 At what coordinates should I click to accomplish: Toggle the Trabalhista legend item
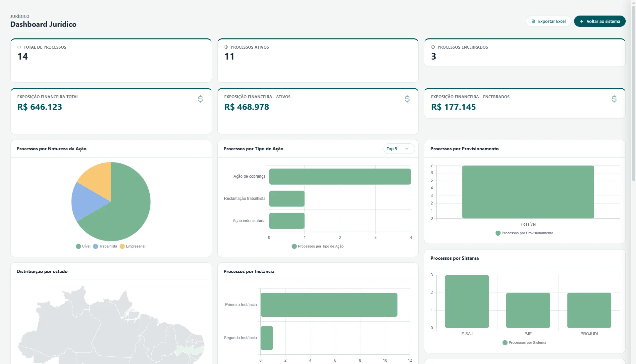(x=105, y=246)
